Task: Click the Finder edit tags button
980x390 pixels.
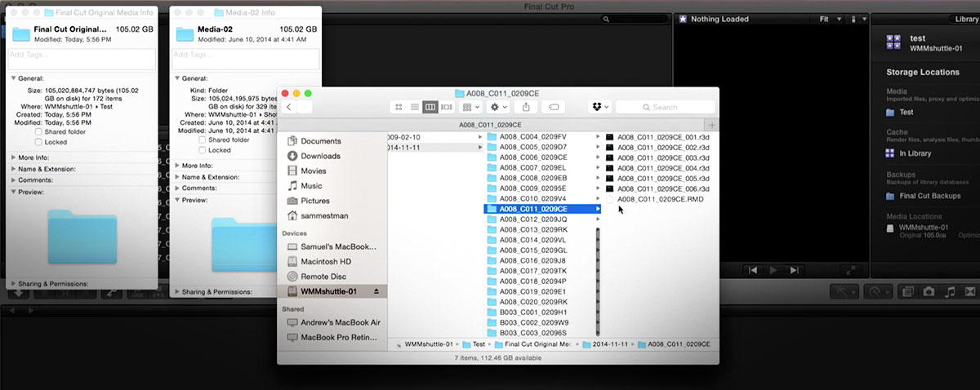Action: tap(553, 107)
